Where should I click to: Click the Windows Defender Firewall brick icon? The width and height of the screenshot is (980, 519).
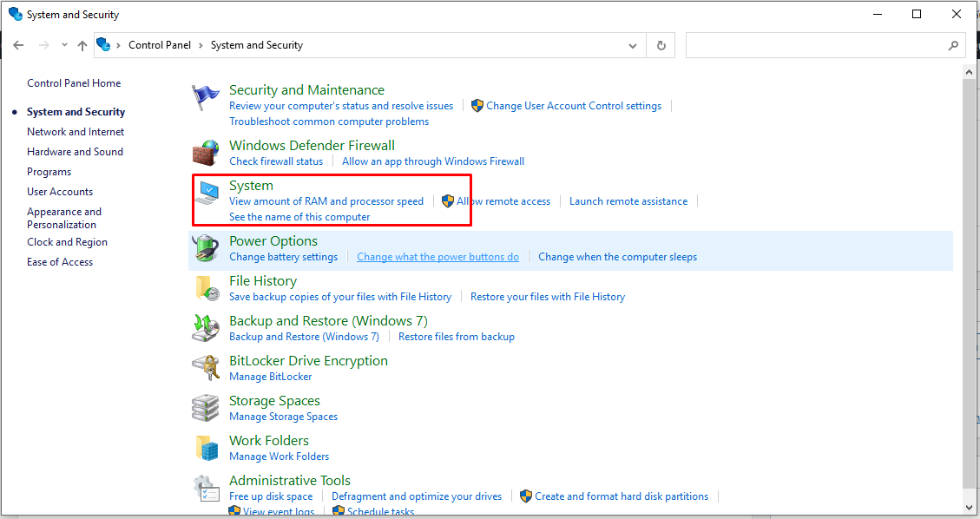coord(206,153)
